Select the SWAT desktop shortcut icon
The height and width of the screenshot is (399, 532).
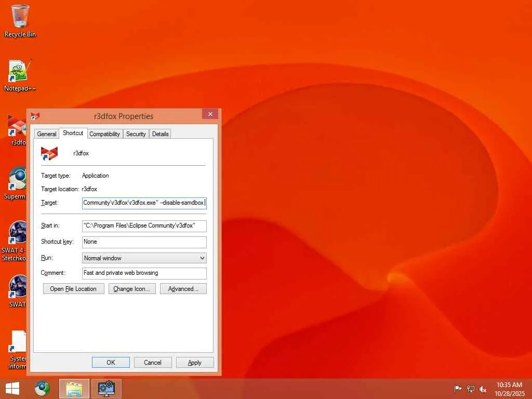[x=18, y=291]
